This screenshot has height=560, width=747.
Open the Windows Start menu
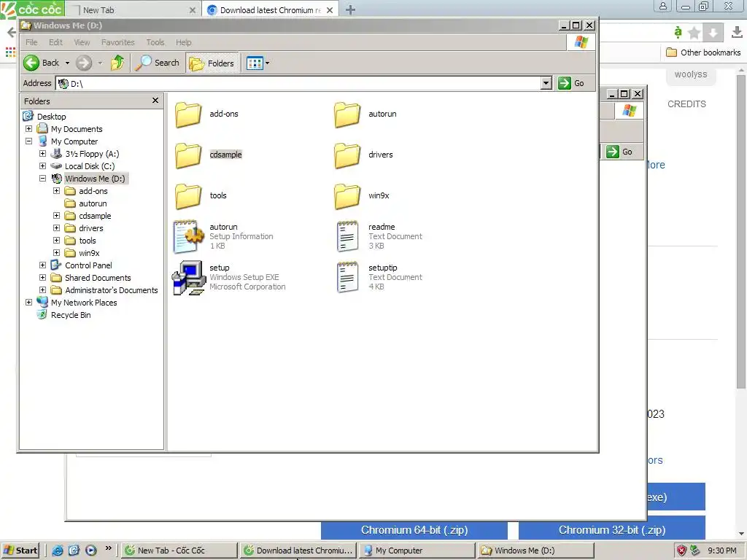(20, 550)
